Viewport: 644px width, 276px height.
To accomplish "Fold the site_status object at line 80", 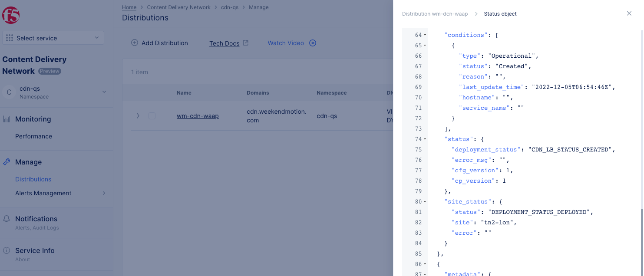I will tap(425, 202).
